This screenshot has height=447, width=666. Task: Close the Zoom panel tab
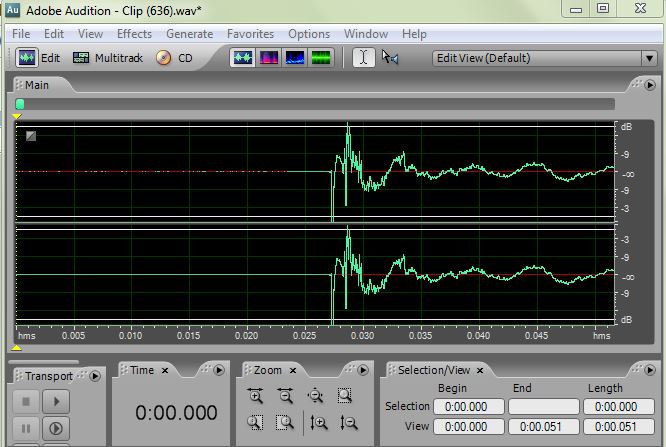click(293, 371)
